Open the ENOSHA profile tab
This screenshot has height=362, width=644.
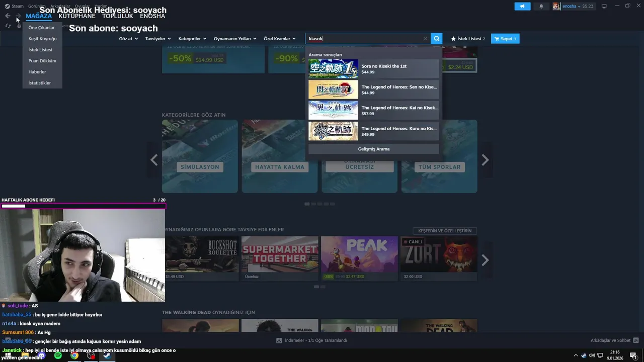(x=152, y=16)
